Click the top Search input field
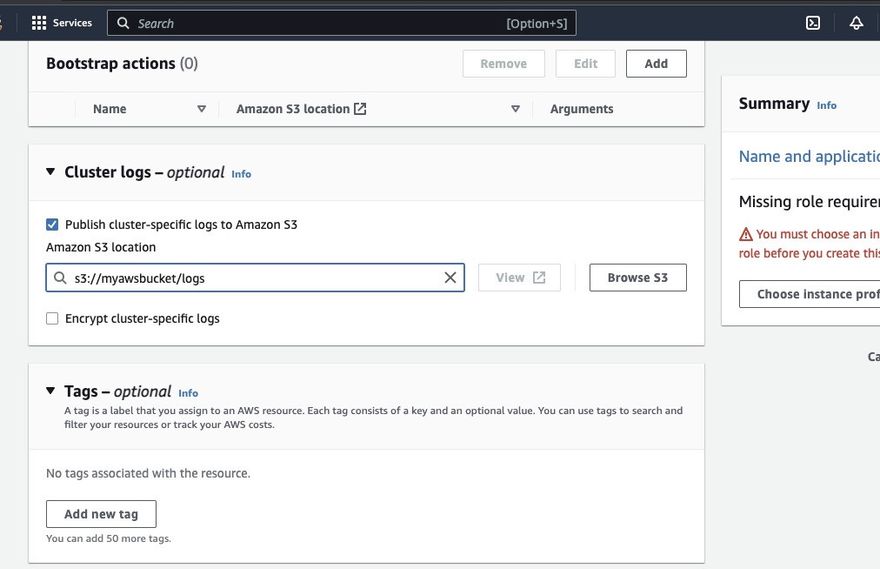 click(x=341, y=23)
